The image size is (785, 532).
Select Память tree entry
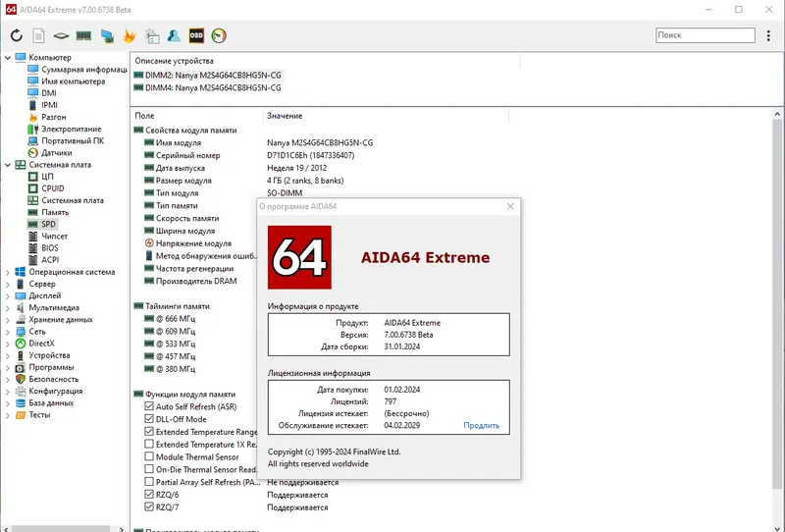[x=55, y=212]
